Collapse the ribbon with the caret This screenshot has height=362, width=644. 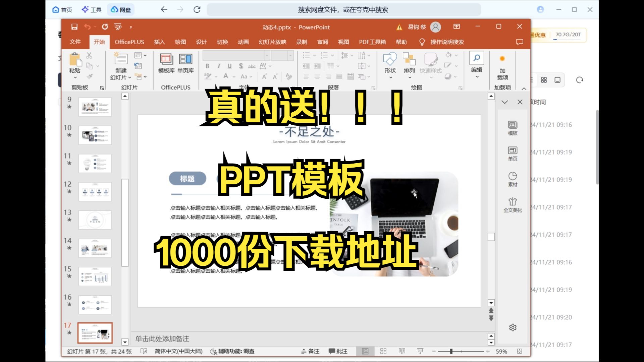[524, 88]
